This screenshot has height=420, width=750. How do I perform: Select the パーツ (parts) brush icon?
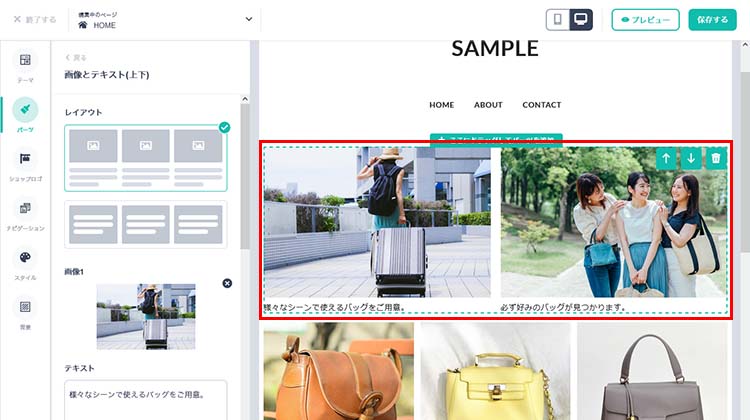point(25,110)
